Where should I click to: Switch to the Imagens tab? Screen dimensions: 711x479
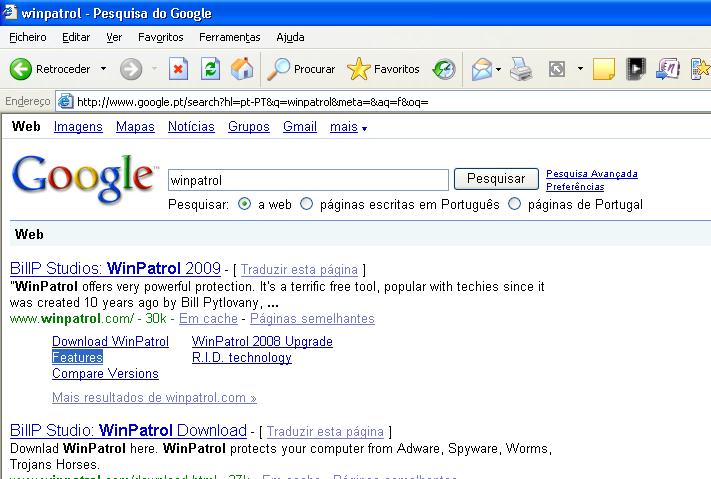[78, 127]
